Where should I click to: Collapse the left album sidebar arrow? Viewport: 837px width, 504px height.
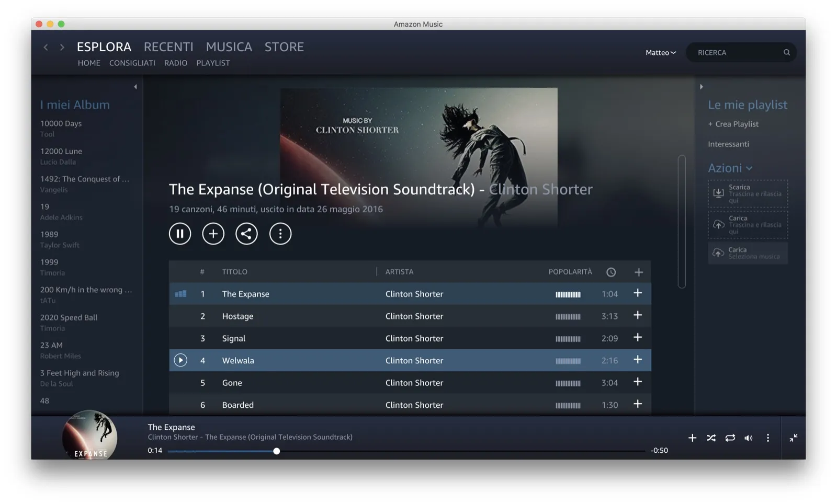click(x=135, y=86)
